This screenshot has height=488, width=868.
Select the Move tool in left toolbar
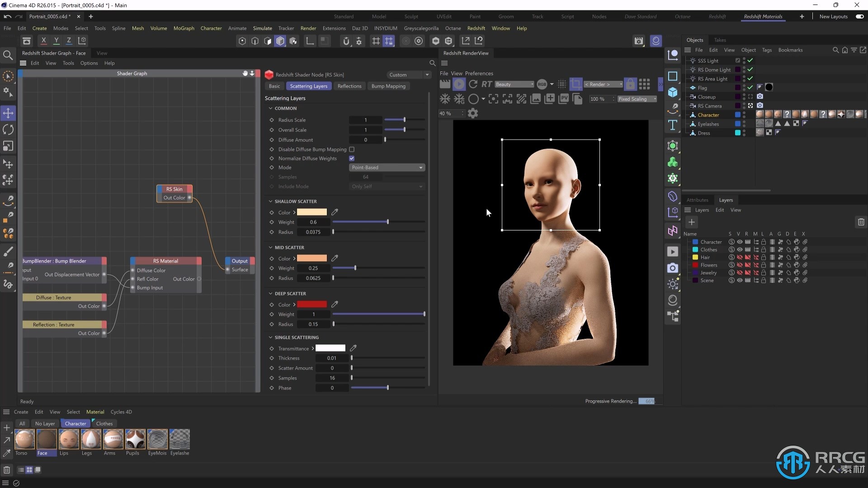8,113
